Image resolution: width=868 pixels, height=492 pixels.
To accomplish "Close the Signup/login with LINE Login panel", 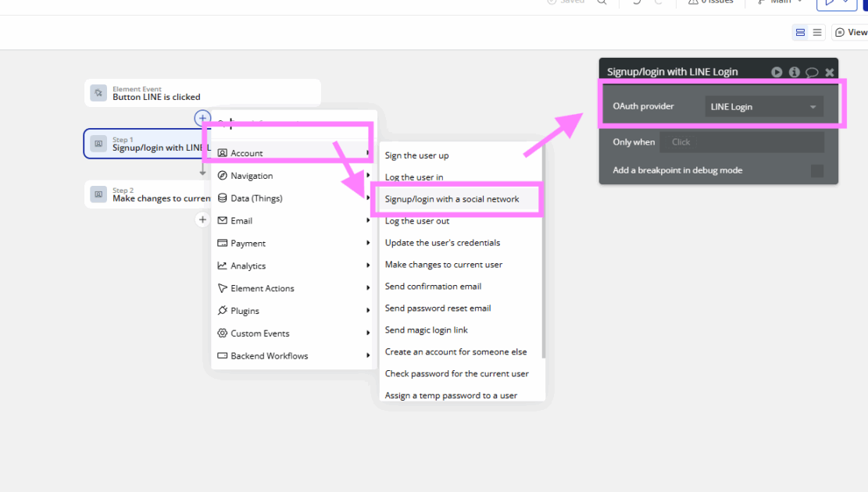I will pyautogui.click(x=829, y=72).
